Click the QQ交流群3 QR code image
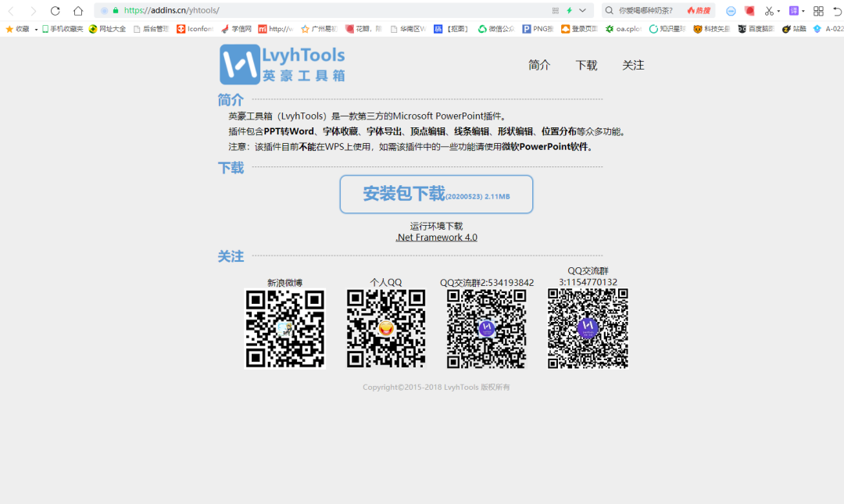Image resolution: width=844 pixels, height=504 pixels. pos(588,329)
